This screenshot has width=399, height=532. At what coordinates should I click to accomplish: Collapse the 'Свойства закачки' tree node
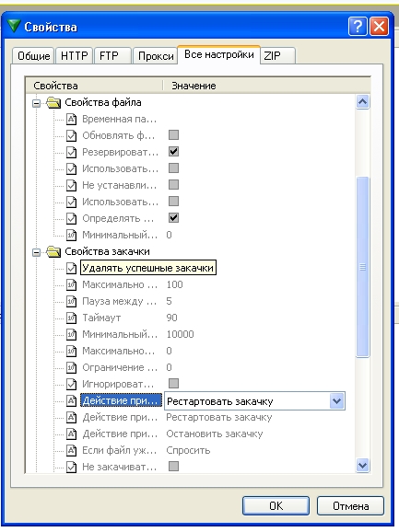coord(36,252)
